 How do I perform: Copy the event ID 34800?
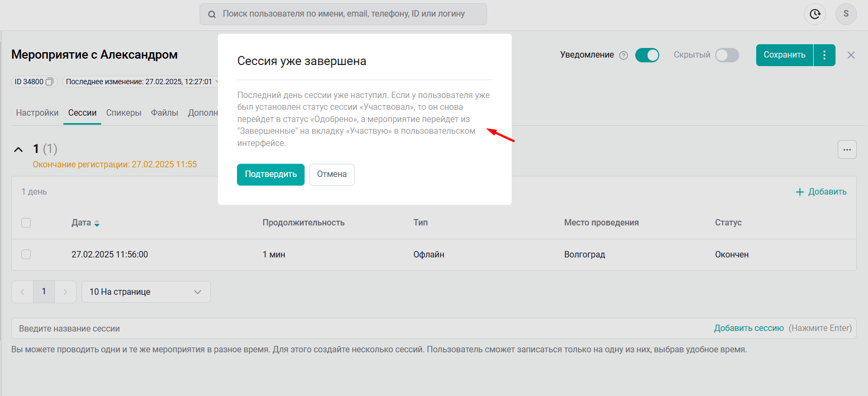pyautogui.click(x=50, y=82)
